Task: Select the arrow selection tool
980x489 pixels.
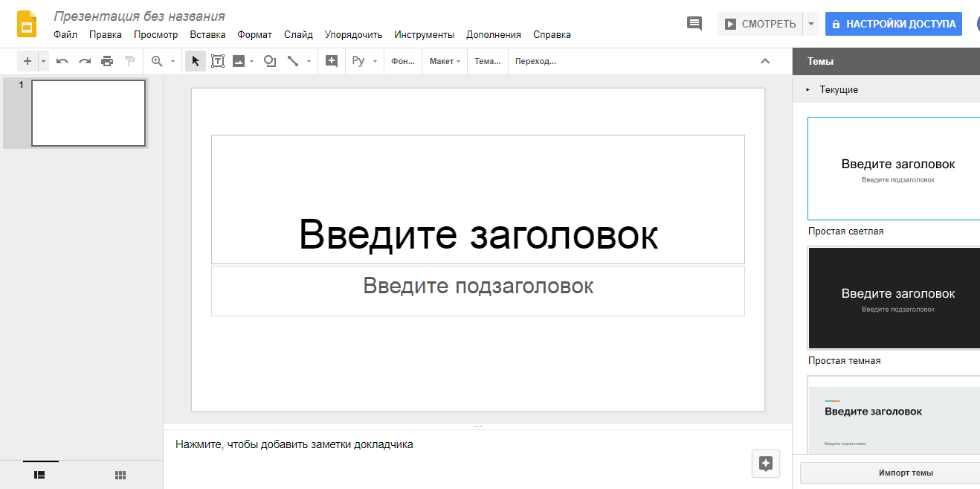Action: pyautogui.click(x=195, y=61)
